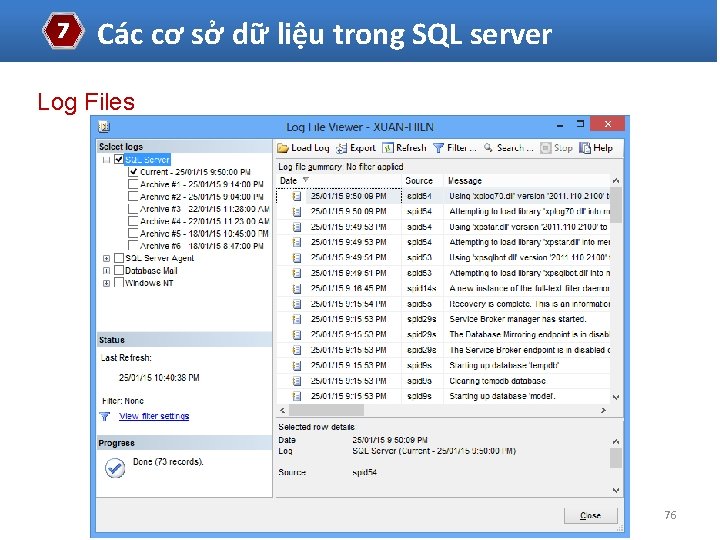Select row 'Service Broker manager has started.'
This screenshot has width=720, height=540.
(x=444, y=319)
